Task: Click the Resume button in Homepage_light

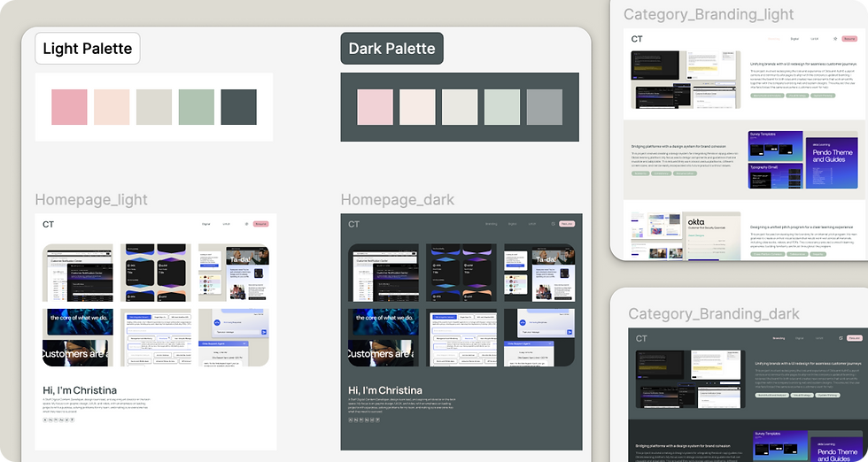Action: [260, 224]
